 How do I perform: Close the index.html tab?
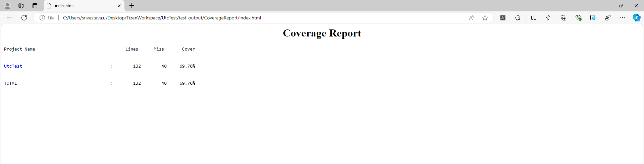point(119,6)
